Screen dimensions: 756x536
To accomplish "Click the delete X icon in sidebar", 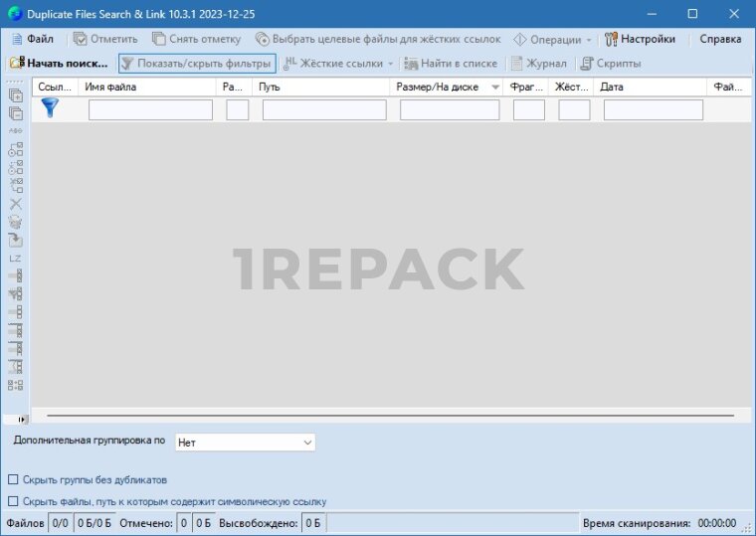I will (15, 203).
